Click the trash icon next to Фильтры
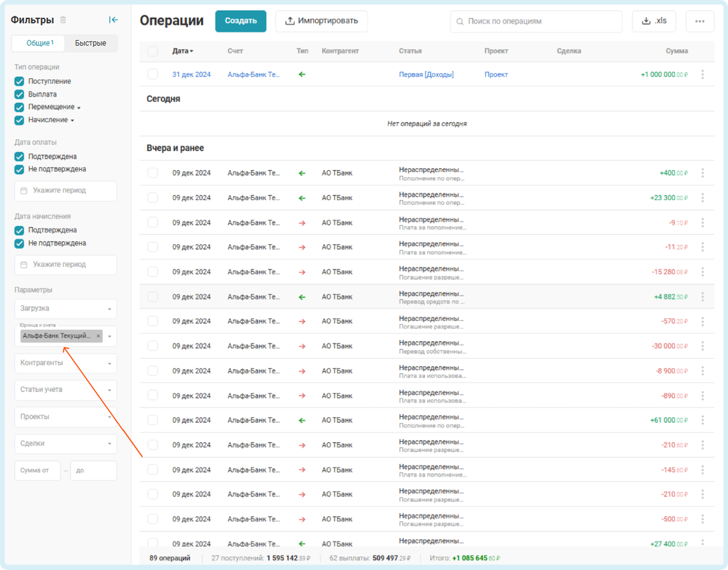 (x=63, y=20)
